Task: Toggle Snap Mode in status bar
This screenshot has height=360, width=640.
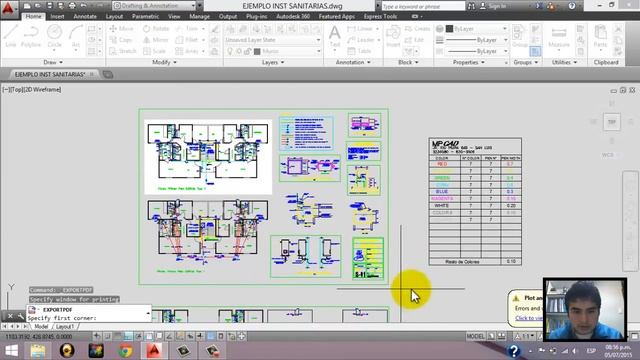Action: coord(107,336)
